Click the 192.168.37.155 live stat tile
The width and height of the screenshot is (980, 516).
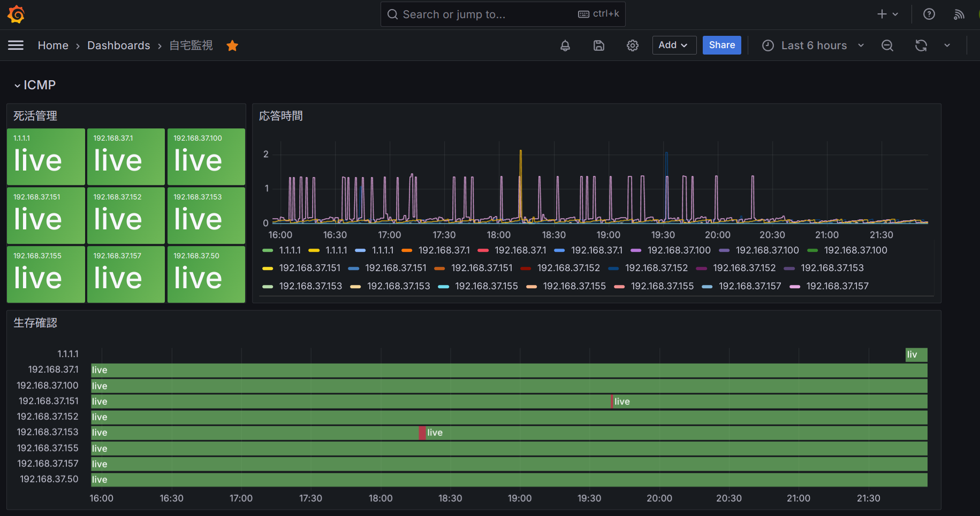(x=46, y=274)
